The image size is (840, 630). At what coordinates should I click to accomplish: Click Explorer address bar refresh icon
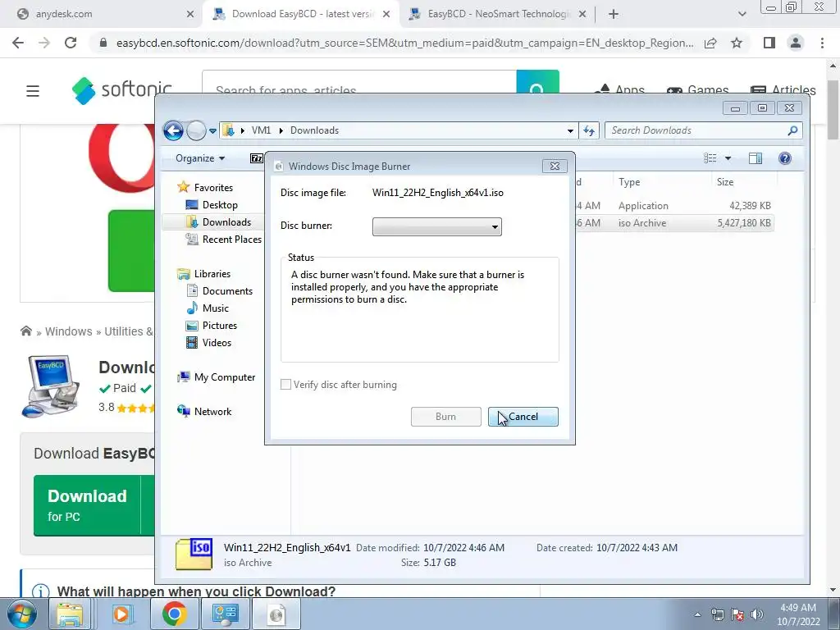[x=589, y=130]
